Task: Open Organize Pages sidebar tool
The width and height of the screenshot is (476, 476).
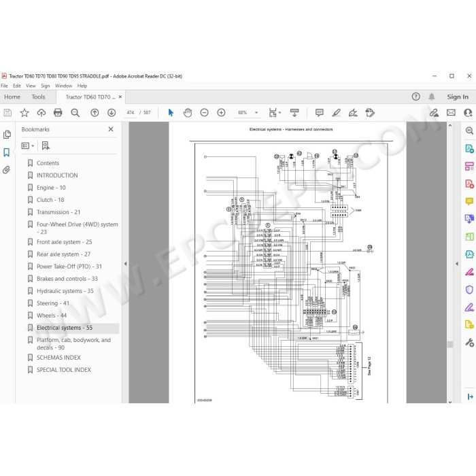Action: click(469, 166)
